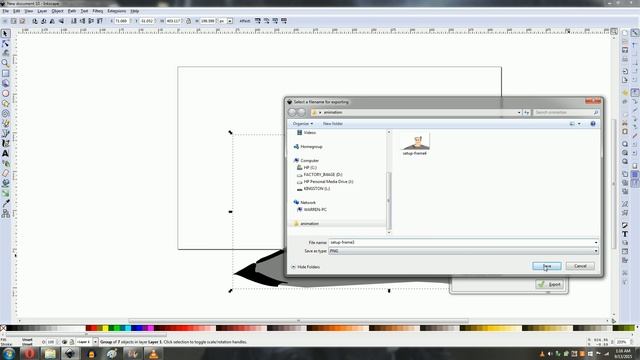This screenshot has width=640, height=360.
Task: Toggle the width-height lock icon
Action: [188, 21]
